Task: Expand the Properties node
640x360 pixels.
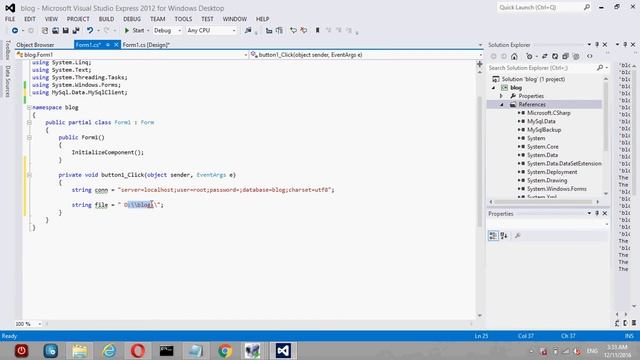Action: (501, 96)
